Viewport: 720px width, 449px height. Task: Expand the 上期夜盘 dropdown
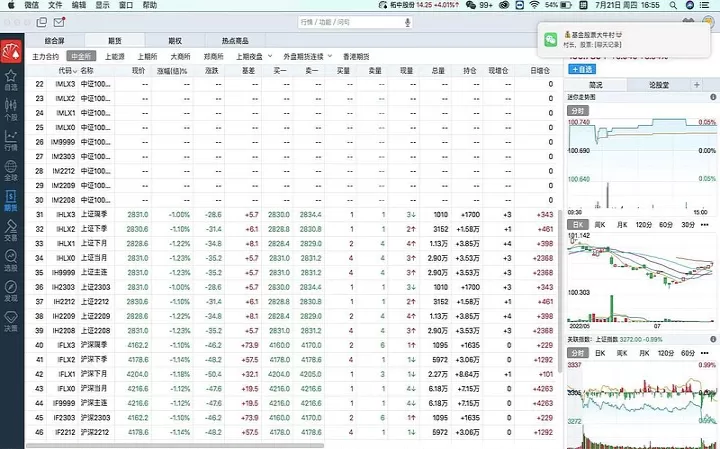click(270, 56)
